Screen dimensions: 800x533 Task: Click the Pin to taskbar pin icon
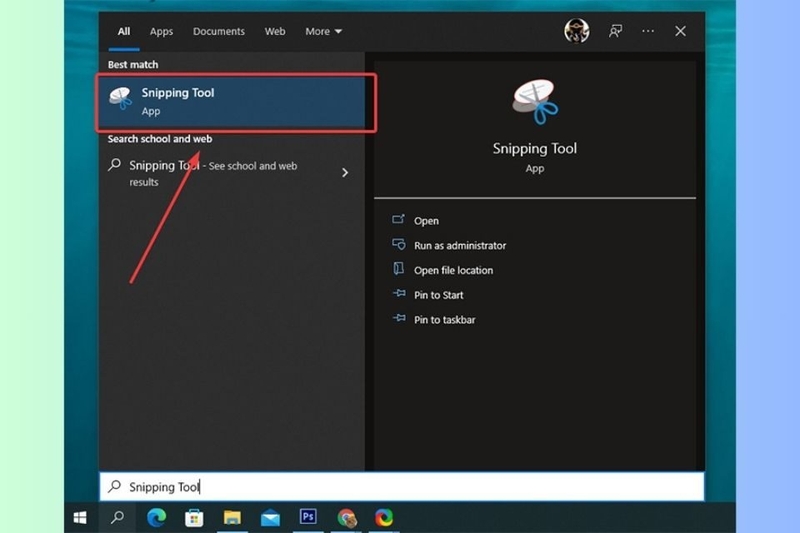pos(399,318)
